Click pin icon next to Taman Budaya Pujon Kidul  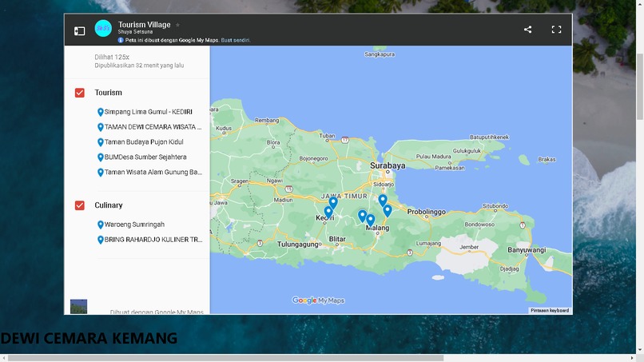100,142
